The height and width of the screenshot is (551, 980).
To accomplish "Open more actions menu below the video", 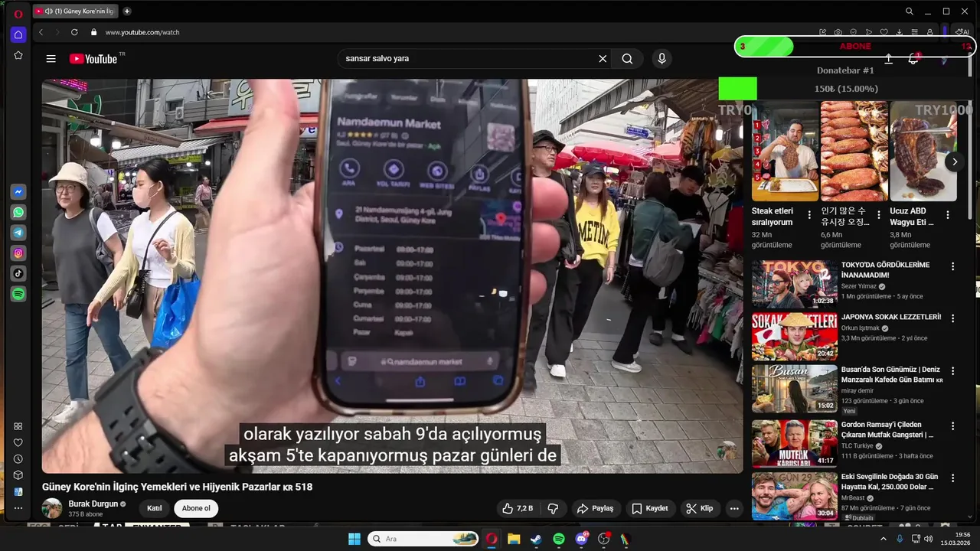I will tap(734, 508).
